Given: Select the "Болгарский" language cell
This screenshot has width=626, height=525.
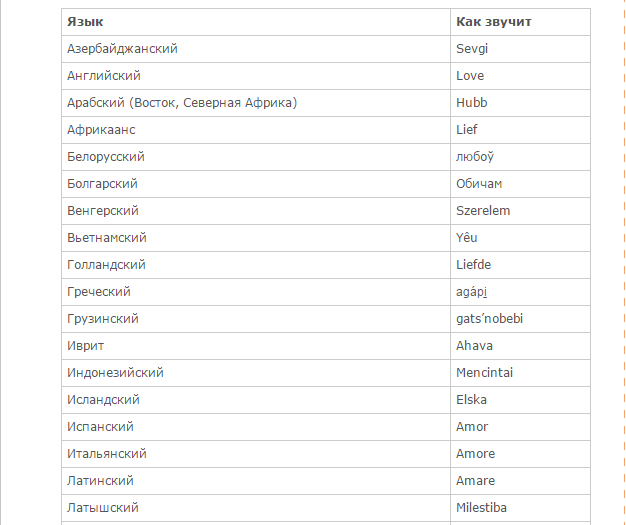Looking at the screenshot, I should pos(102,184).
